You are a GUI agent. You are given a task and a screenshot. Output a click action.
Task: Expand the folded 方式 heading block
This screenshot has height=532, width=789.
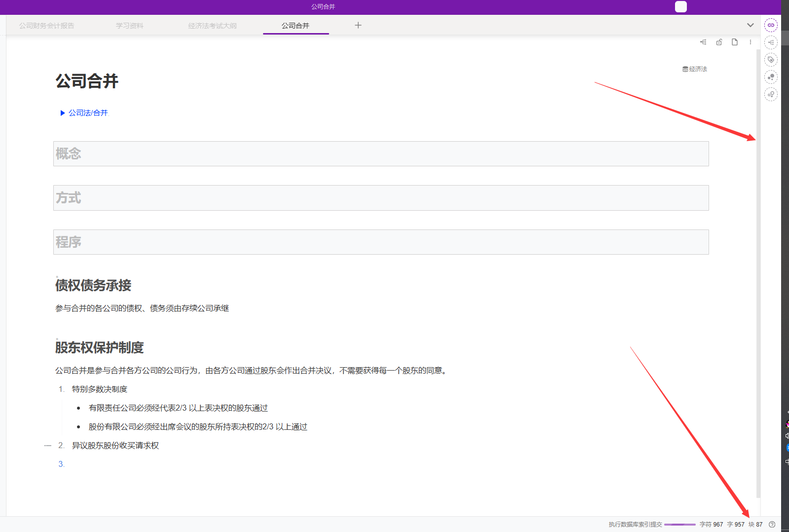[380, 198]
